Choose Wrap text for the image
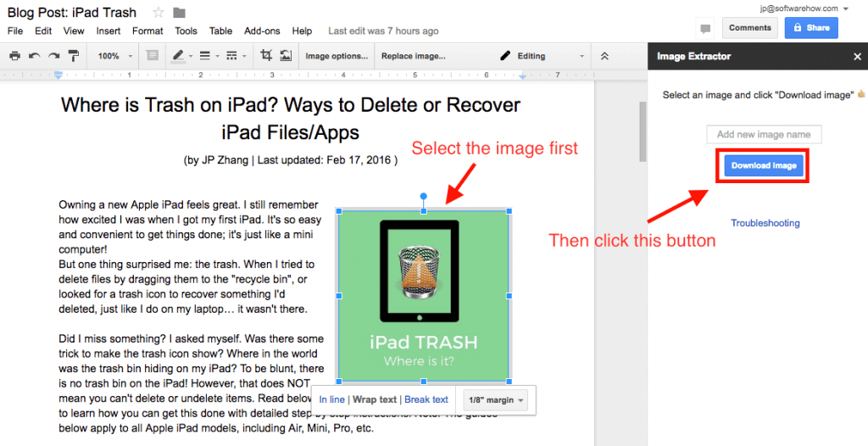The width and height of the screenshot is (868, 446). 375,399
